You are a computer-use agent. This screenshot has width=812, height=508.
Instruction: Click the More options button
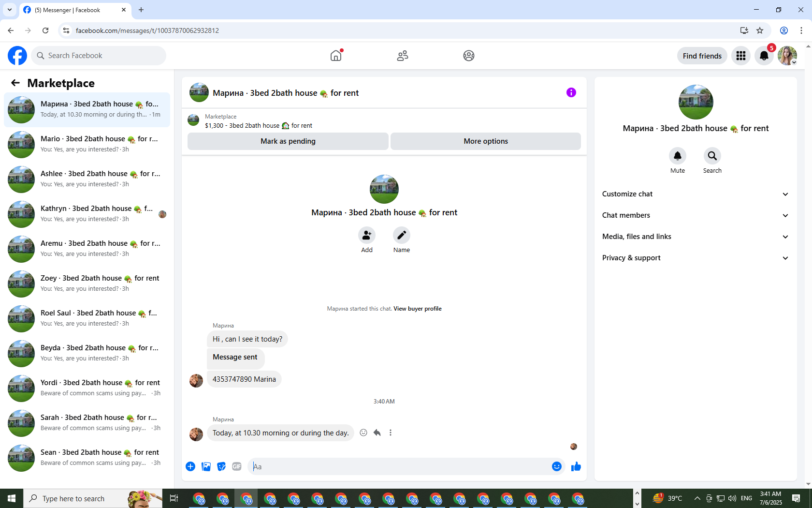click(x=486, y=141)
